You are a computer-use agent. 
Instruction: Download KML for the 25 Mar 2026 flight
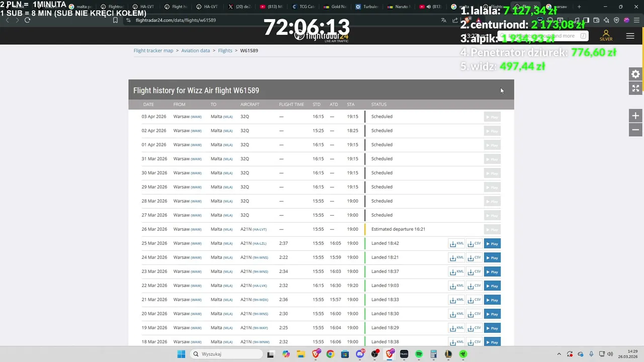tap(457, 244)
